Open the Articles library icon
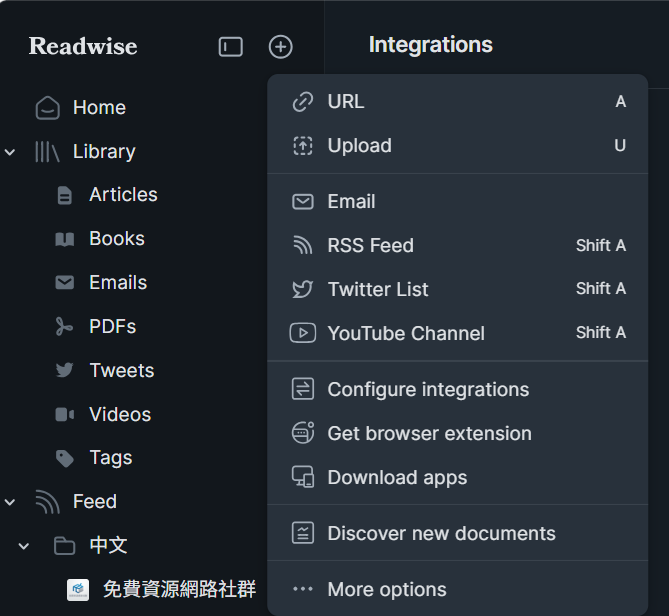Viewport: 669px width, 616px height. [65, 195]
